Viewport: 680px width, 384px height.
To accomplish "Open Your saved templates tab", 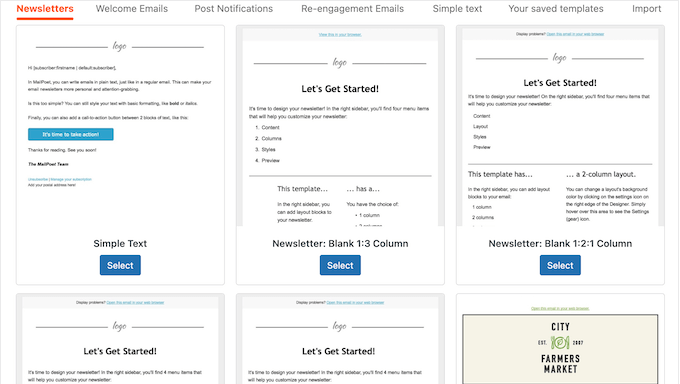I will pyautogui.click(x=556, y=9).
